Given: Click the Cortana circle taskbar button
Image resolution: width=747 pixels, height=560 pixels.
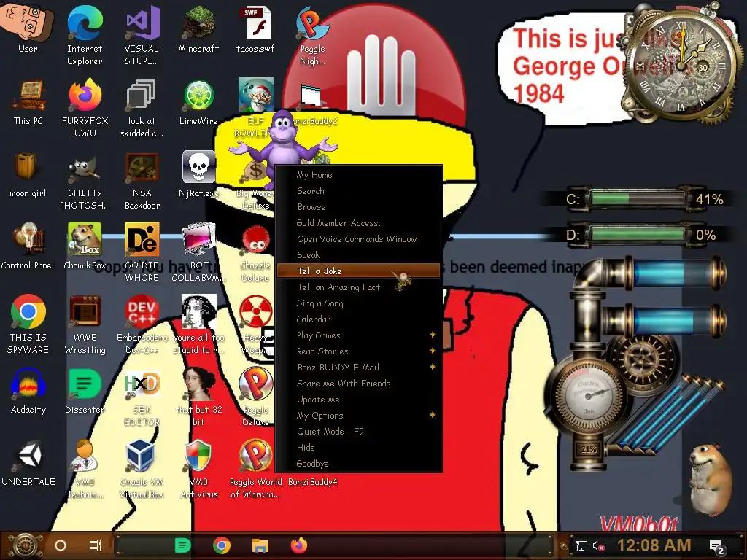Looking at the screenshot, I should coord(61,545).
